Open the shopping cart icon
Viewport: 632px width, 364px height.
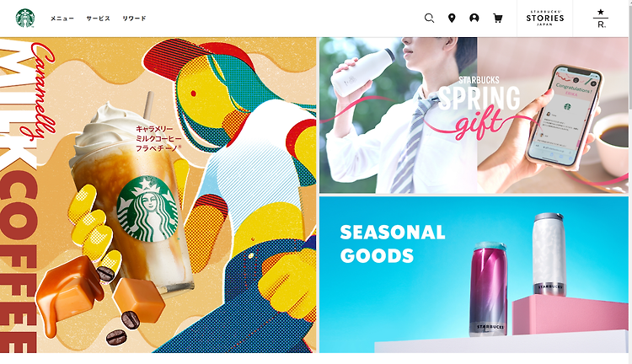pos(498,19)
